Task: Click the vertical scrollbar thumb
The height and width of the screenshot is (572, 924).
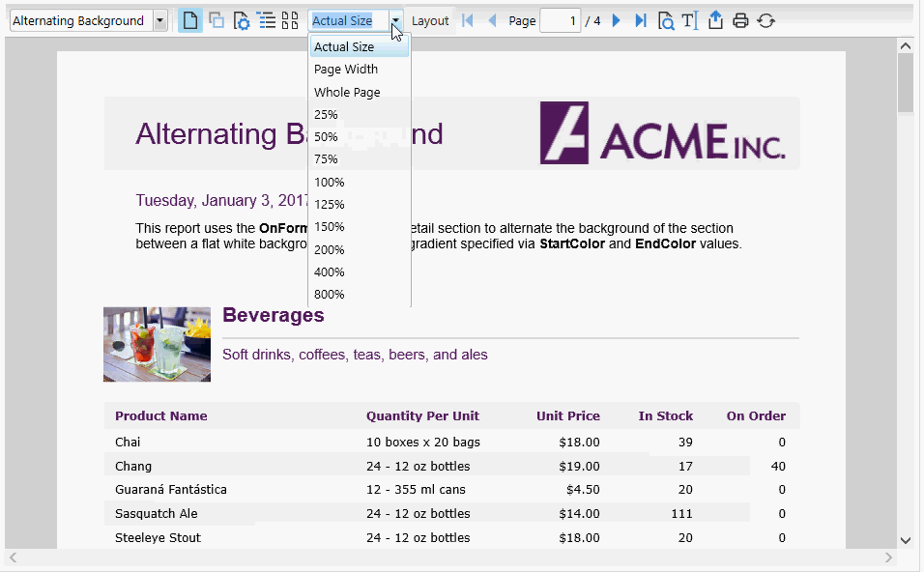Action: [906, 82]
